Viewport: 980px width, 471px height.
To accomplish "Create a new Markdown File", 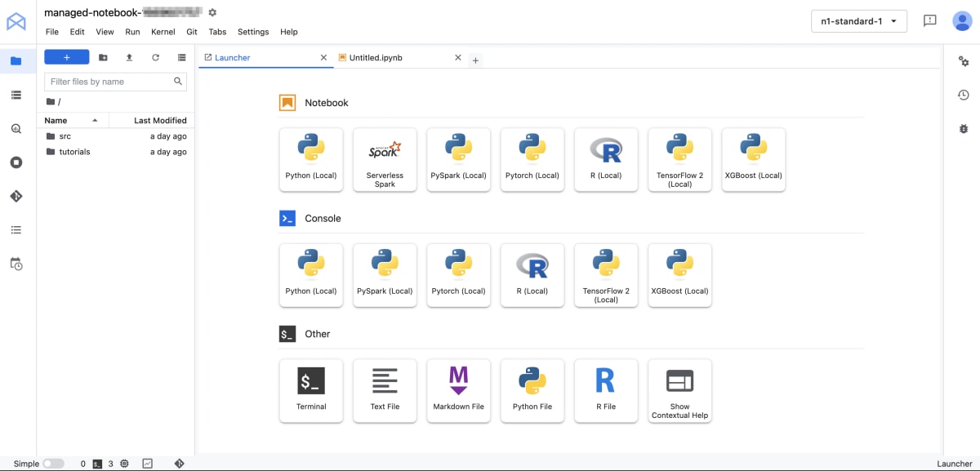I will (458, 391).
